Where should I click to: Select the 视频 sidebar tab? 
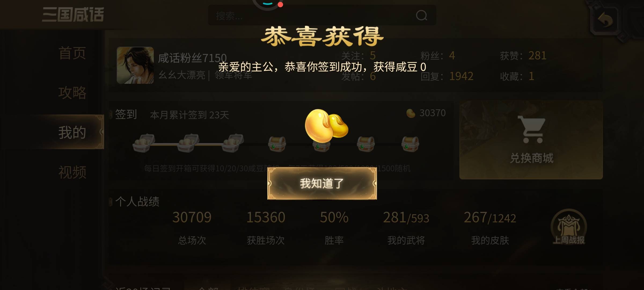click(72, 172)
